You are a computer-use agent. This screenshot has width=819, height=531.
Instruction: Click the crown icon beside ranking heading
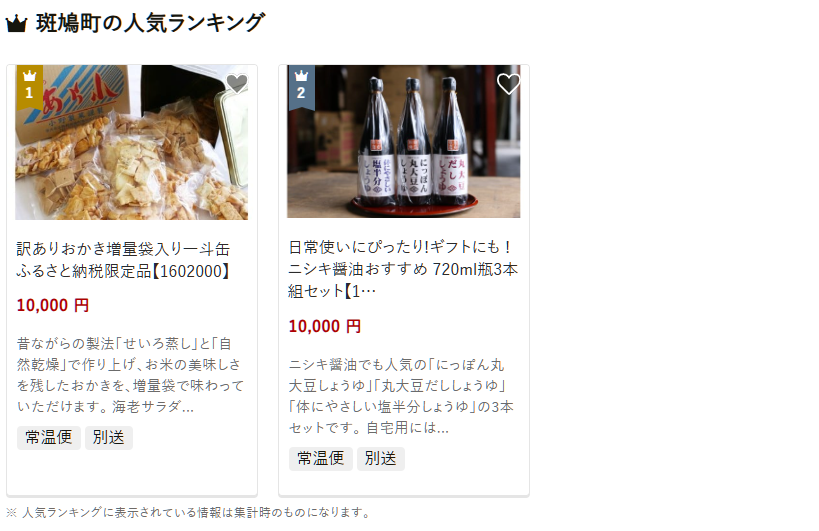click(16, 24)
